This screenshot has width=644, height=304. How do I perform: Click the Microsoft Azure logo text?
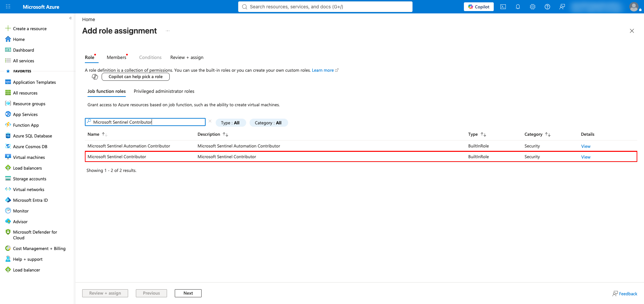[41, 7]
